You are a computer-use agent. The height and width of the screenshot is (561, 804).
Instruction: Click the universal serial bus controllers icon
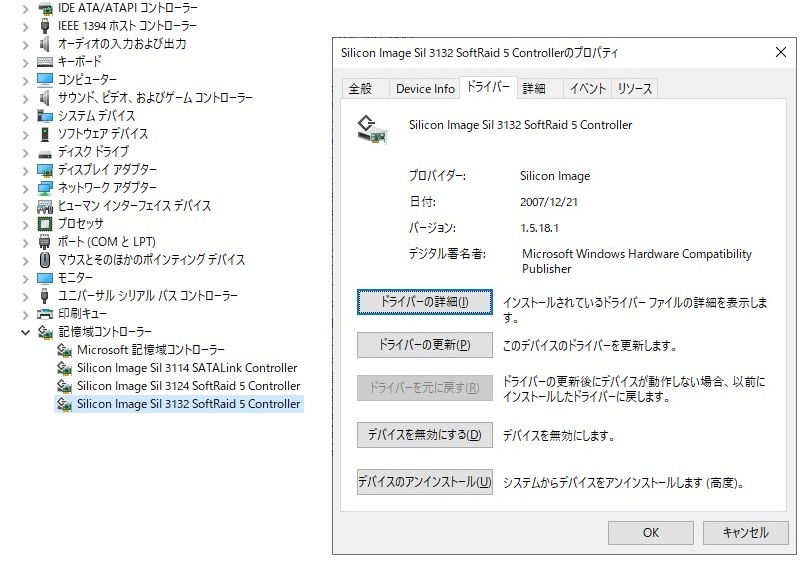pos(45,296)
